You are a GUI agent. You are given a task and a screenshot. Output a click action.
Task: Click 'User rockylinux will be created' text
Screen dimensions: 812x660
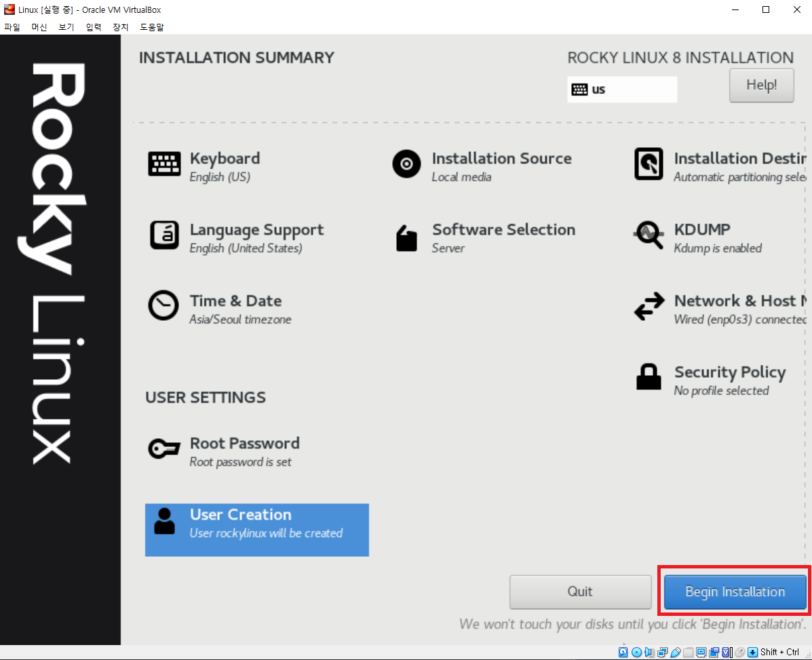(x=266, y=533)
